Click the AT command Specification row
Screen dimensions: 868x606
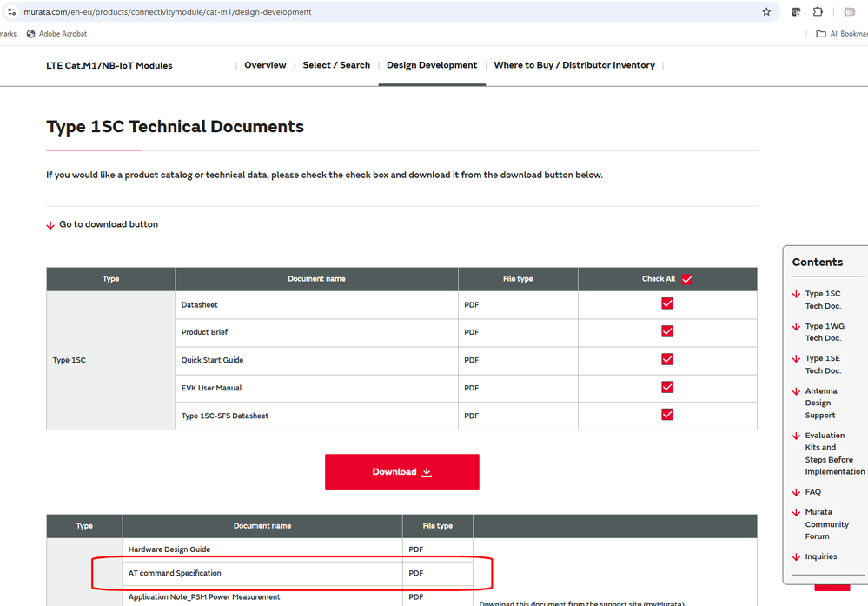298,573
